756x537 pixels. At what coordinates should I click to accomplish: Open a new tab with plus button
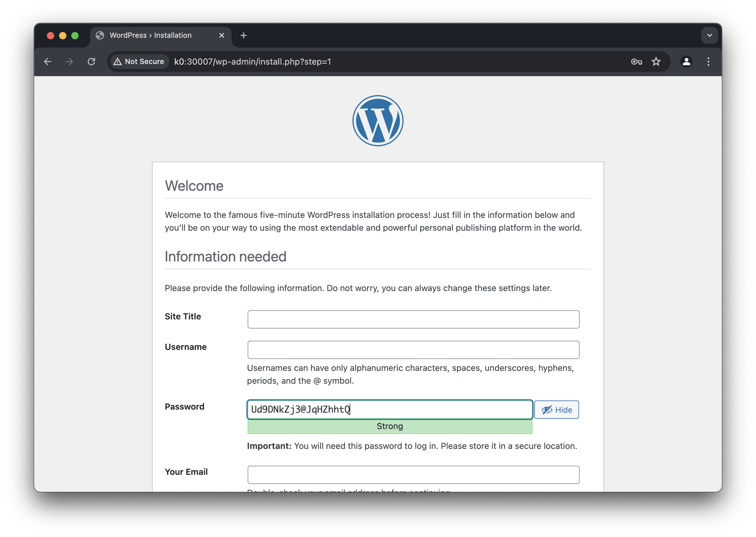[x=243, y=35]
